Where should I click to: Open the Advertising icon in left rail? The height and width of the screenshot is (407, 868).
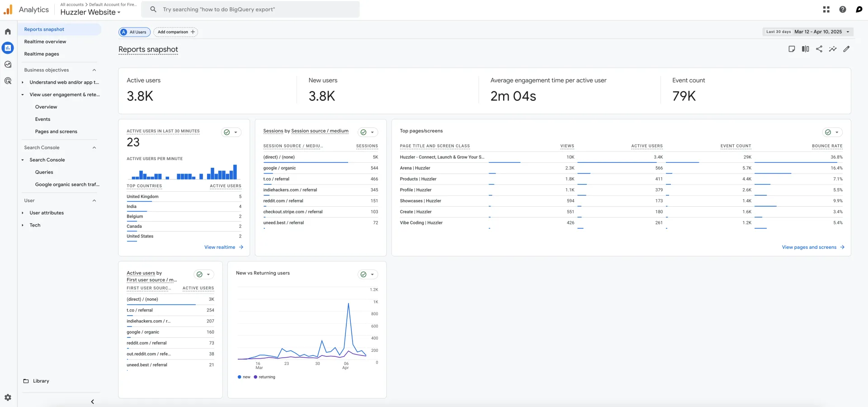(x=8, y=81)
